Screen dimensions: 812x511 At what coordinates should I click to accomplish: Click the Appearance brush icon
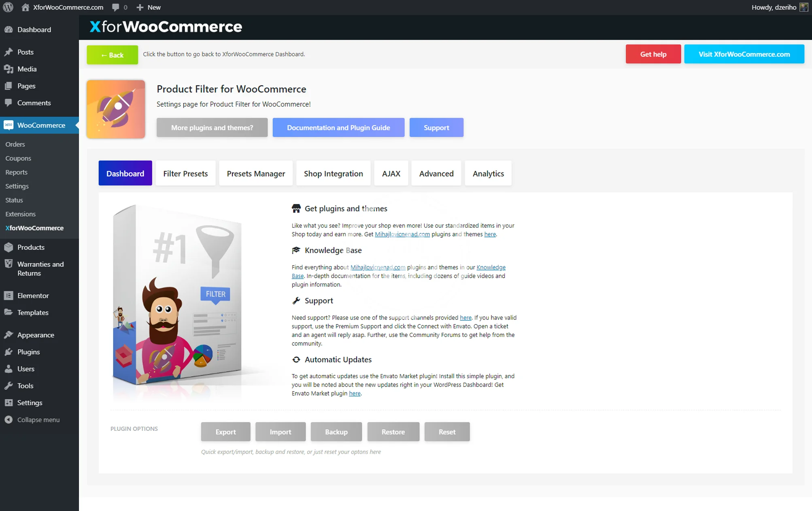(x=9, y=335)
